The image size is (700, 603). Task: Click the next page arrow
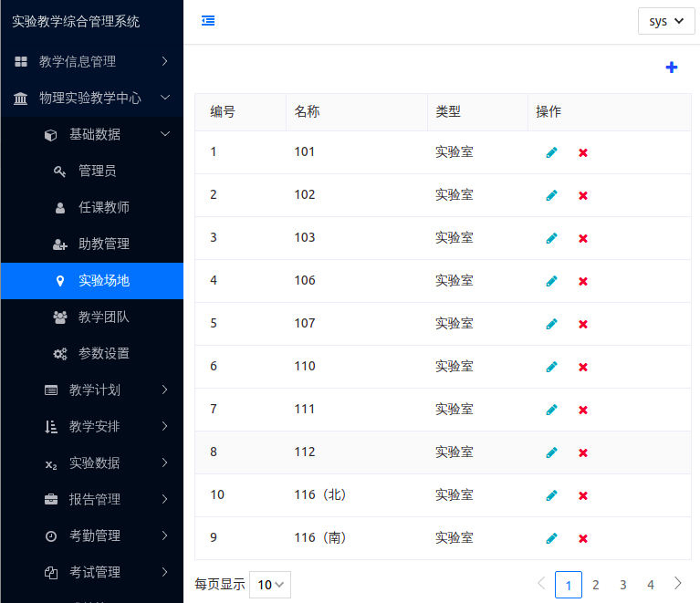pyautogui.click(x=678, y=584)
